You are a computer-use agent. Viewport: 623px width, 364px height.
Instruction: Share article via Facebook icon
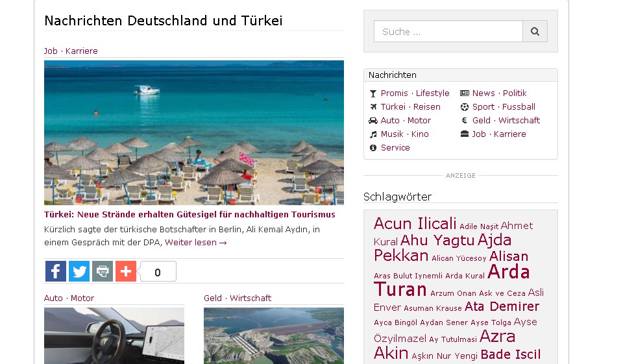point(56,271)
